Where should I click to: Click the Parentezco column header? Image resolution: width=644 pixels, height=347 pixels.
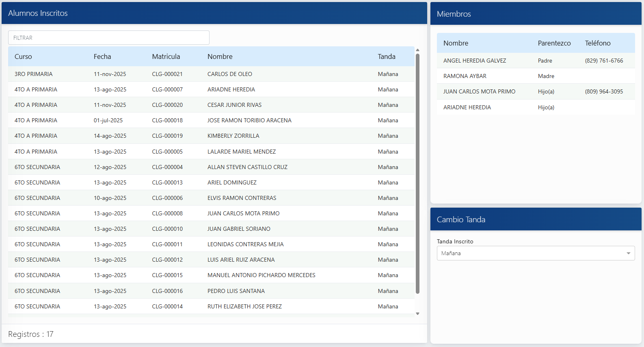pyautogui.click(x=554, y=43)
